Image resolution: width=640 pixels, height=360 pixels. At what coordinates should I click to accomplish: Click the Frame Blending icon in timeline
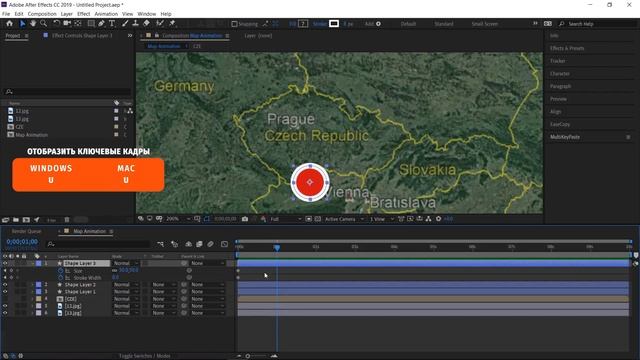point(199,244)
